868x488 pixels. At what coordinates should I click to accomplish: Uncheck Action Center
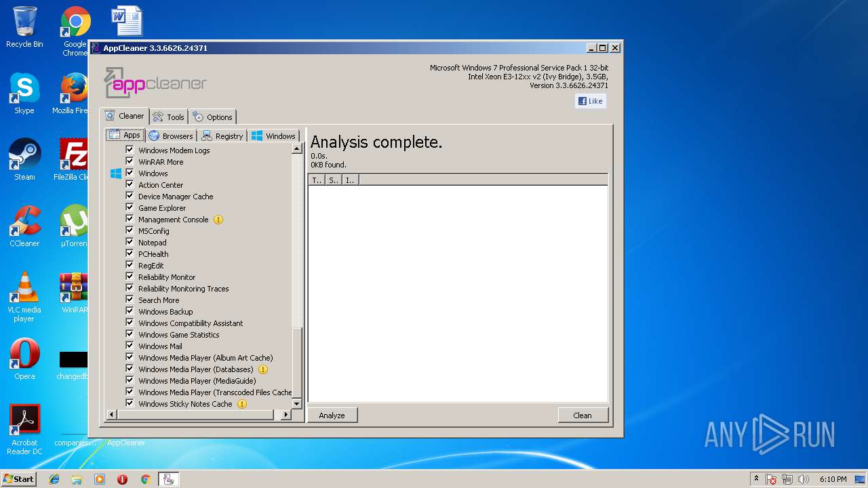[x=130, y=184]
